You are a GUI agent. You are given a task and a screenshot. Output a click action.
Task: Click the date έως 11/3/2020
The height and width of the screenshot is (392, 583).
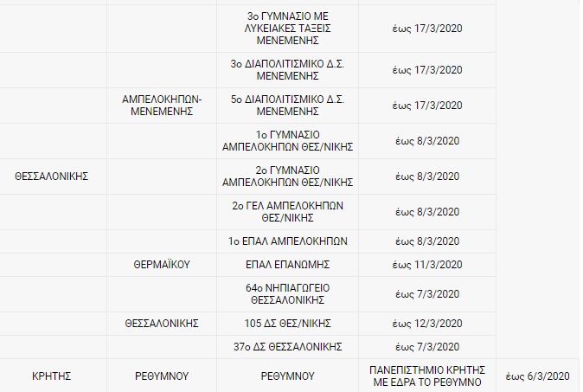pyautogui.click(x=427, y=265)
